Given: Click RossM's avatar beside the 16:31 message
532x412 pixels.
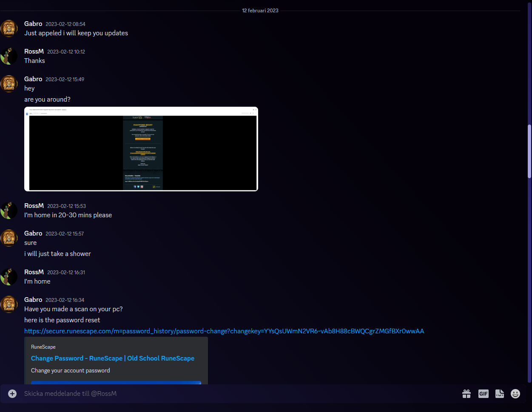Looking at the screenshot, I should pyautogui.click(x=9, y=276).
